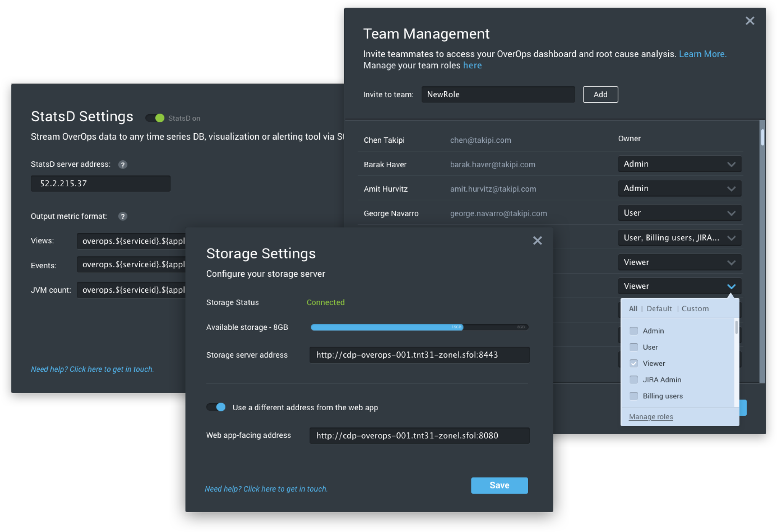Check the Billing users role checkbox
The image size is (777, 532).
[634, 396]
